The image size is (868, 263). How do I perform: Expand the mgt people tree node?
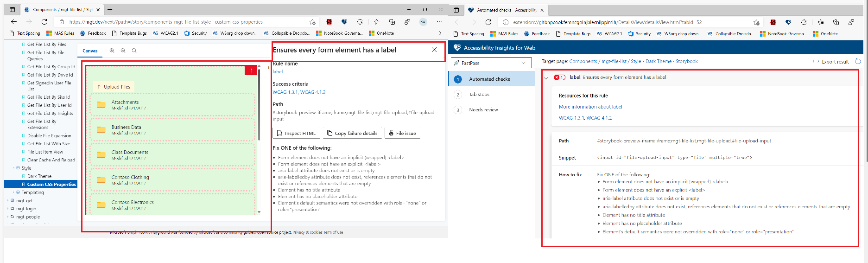8,217
